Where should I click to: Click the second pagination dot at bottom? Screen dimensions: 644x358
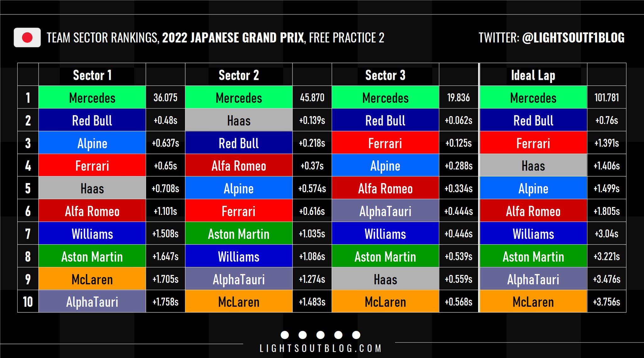coord(303,335)
